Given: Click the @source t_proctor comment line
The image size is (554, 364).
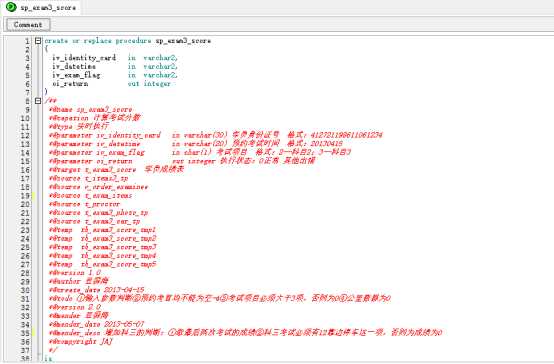Looking at the screenshot, I should [85, 204].
